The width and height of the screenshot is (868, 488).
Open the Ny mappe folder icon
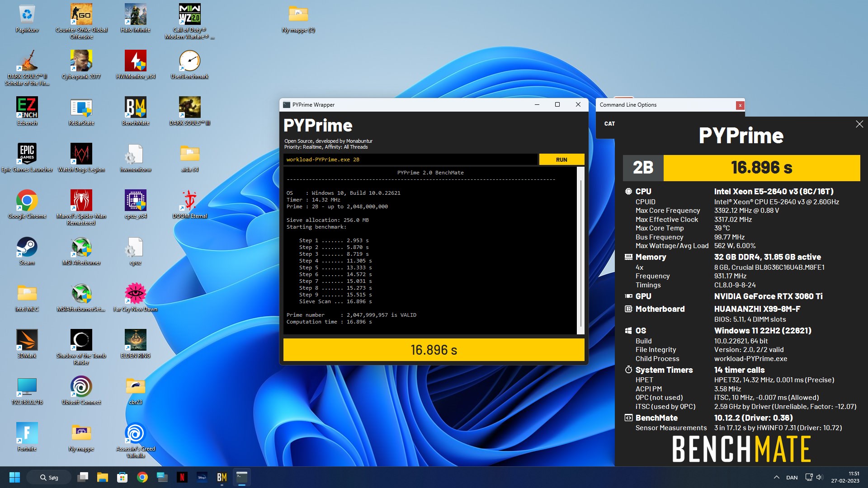pyautogui.click(x=81, y=437)
